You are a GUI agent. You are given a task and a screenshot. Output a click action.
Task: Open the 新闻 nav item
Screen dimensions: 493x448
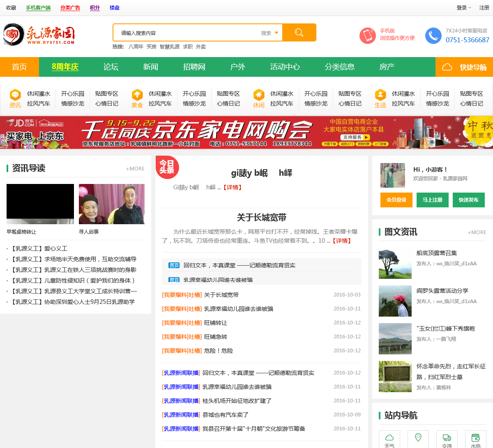[151, 67]
